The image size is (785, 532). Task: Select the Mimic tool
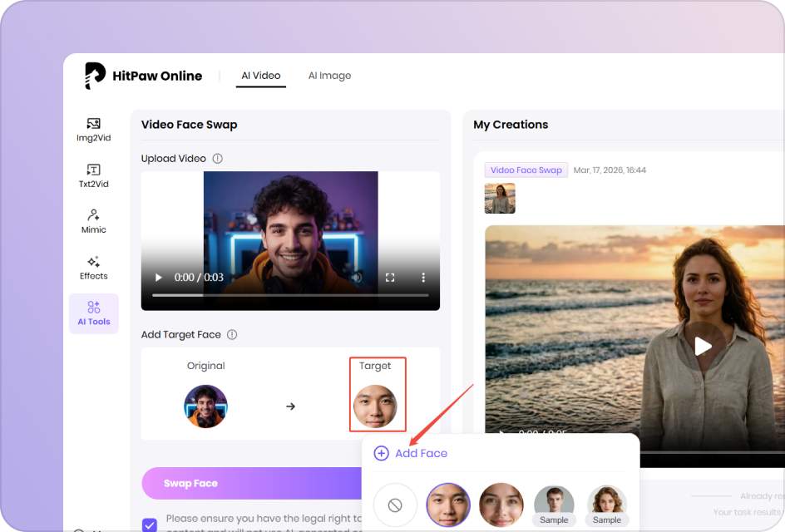coord(93,220)
